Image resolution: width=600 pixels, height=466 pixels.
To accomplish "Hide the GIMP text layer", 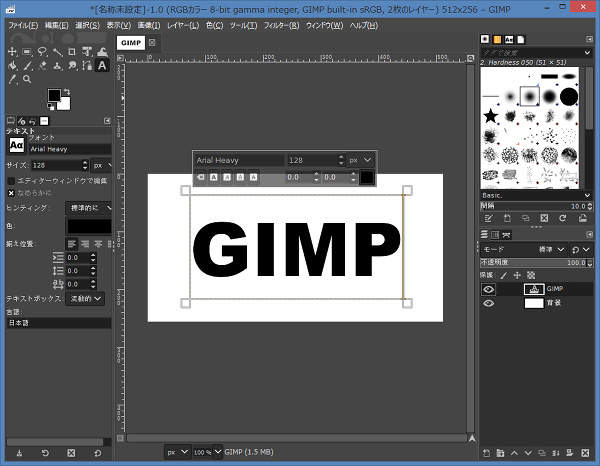I will point(489,288).
